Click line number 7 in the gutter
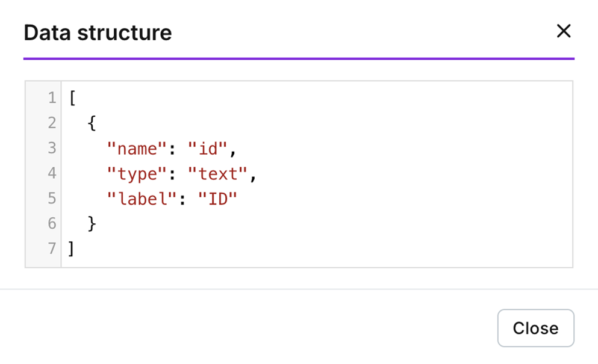 (x=51, y=248)
